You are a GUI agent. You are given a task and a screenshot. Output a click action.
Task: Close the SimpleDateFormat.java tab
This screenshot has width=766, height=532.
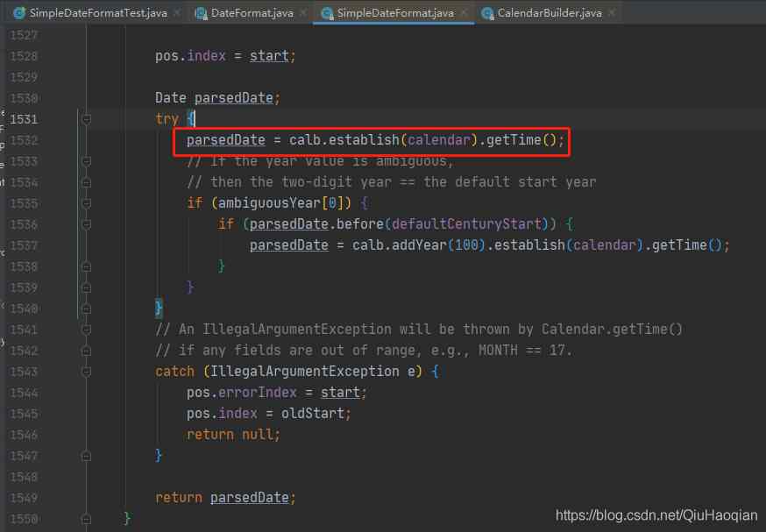[x=464, y=12]
